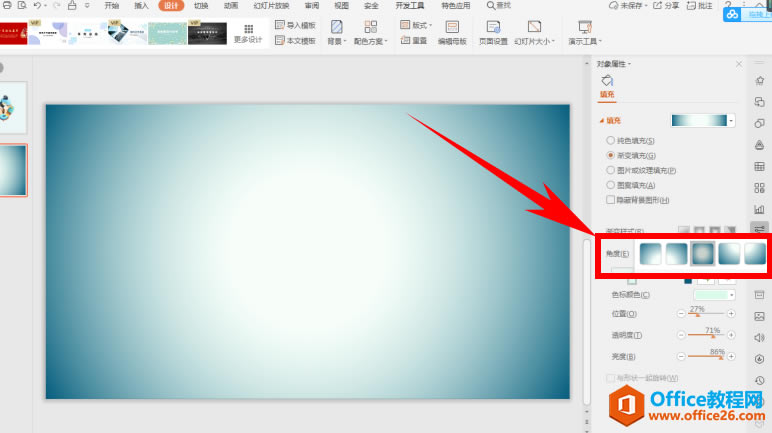
Task: Click the 透明度 slider track
Action: (706, 335)
